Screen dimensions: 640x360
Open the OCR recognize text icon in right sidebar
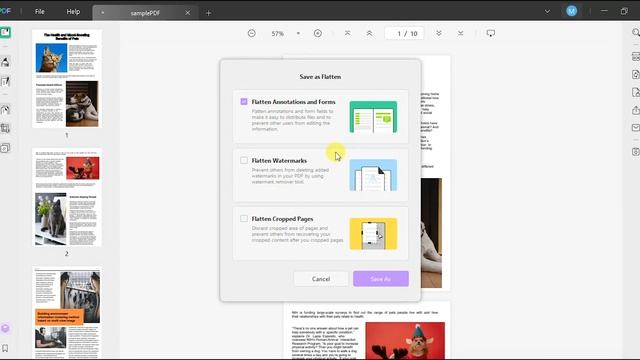coord(636,57)
